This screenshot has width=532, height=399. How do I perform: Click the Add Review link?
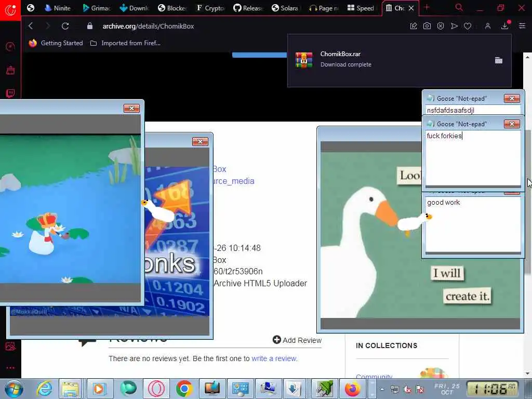click(297, 340)
